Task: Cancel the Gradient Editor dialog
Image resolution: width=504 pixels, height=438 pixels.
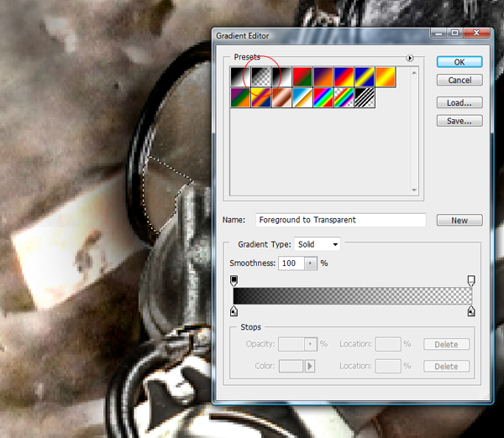Action: pos(459,80)
